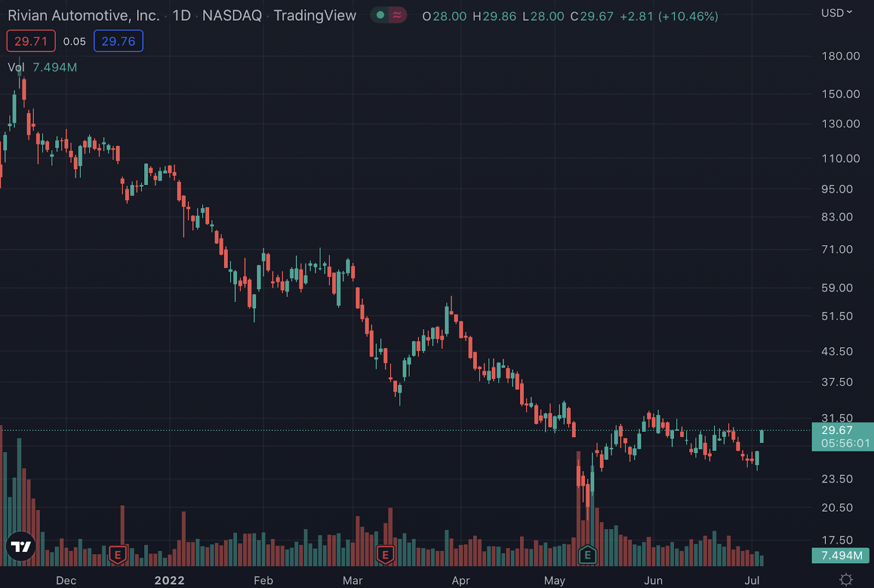874x588 pixels.
Task: Click the 180.00 price axis label
Action: [841, 56]
